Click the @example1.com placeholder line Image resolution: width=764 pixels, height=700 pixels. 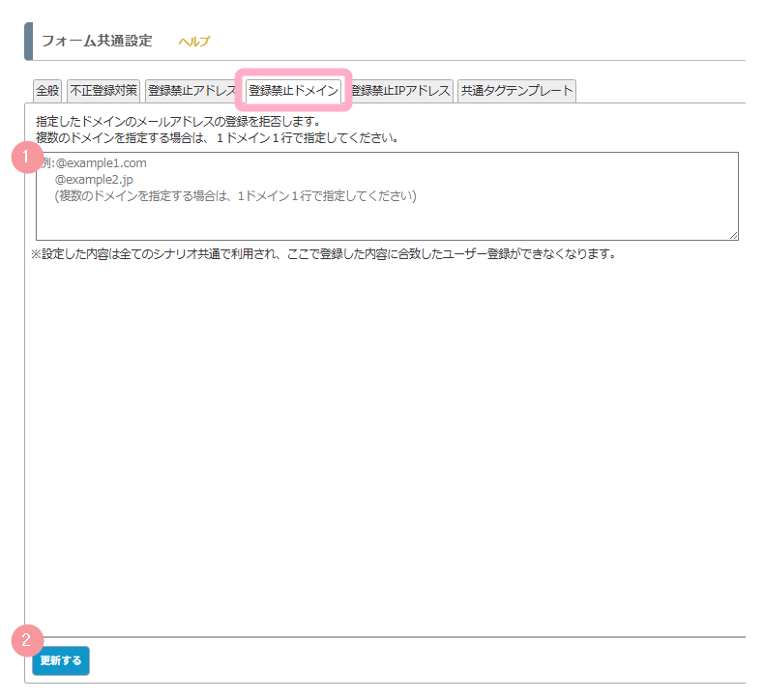101,163
